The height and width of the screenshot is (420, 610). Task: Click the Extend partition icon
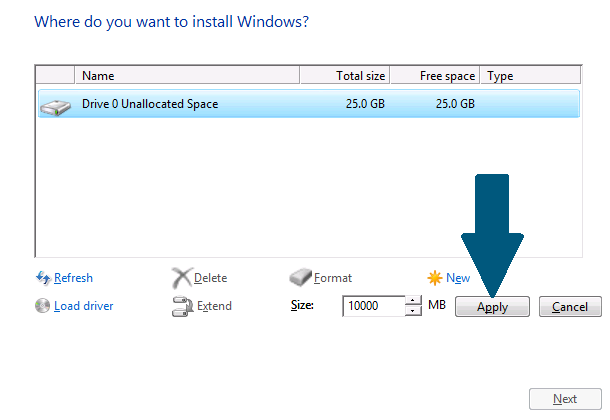coord(182,306)
